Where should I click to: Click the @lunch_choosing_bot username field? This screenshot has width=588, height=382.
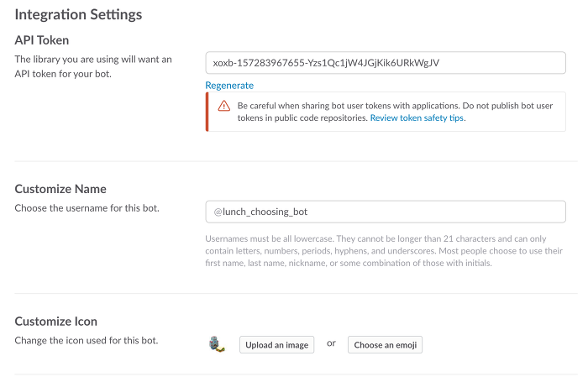tap(386, 212)
